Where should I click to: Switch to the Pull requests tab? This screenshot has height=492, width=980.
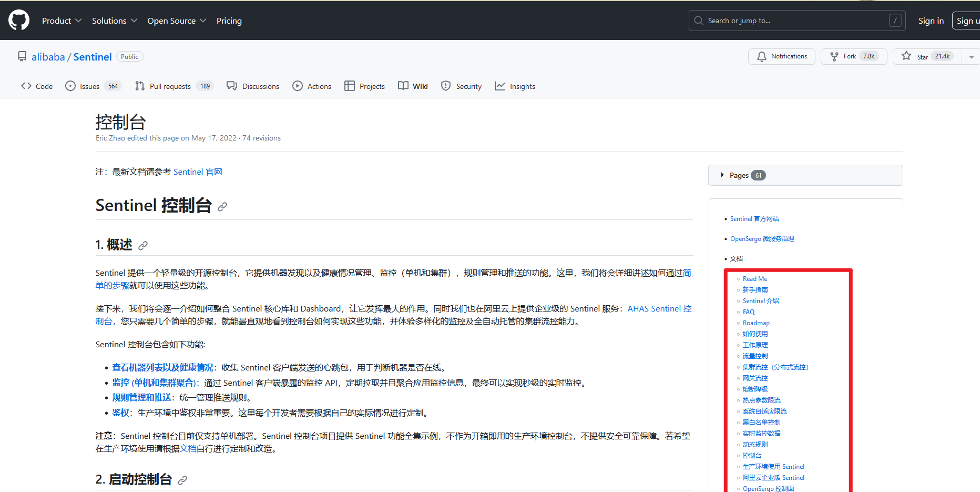point(174,86)
